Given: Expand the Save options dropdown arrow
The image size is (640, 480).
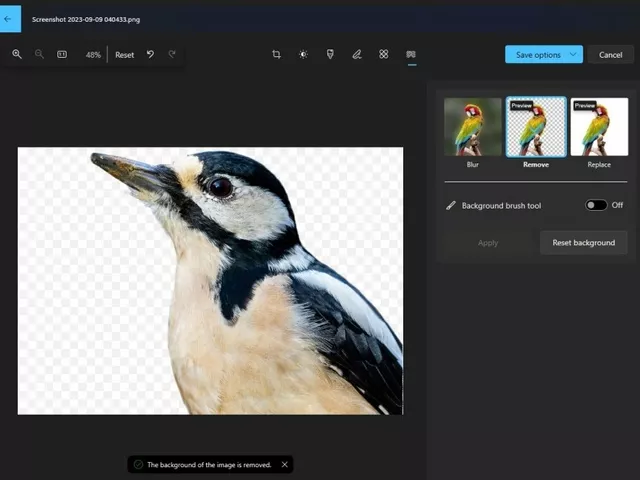Looking at the screenshot, I should coord(573,54).
